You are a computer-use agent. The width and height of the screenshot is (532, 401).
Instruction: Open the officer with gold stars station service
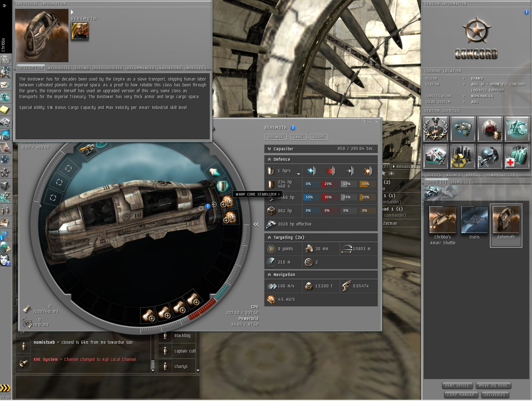[436, 129]
